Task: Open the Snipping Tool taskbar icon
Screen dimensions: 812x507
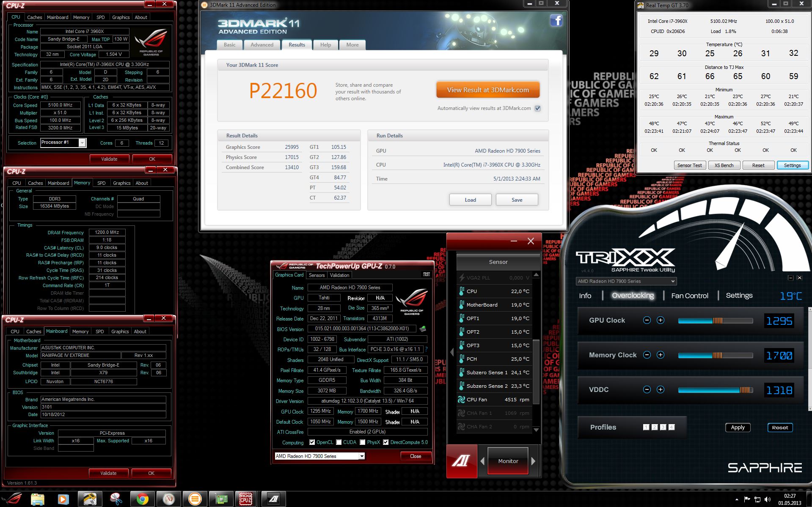Action: tap(116, 499)
